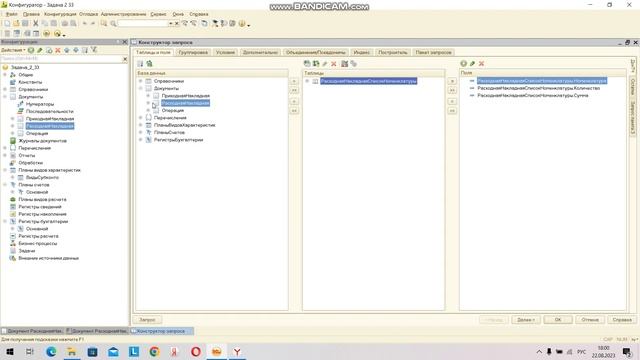Click the first icon above Таблицы list
Image resolution: width=640 pixels, height=360 pixels.
click(x=307, y=64)
